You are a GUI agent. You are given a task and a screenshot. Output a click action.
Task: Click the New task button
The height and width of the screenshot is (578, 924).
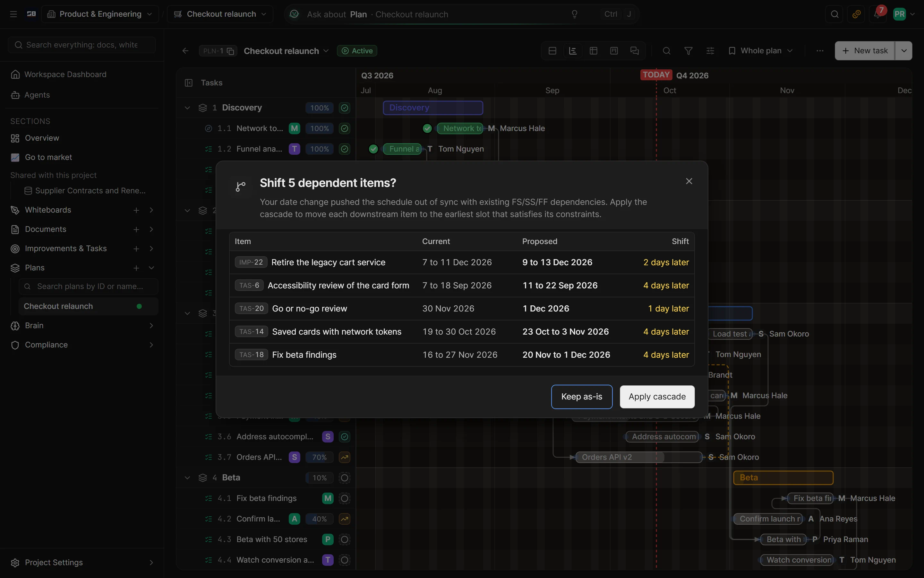coord(864,51)
